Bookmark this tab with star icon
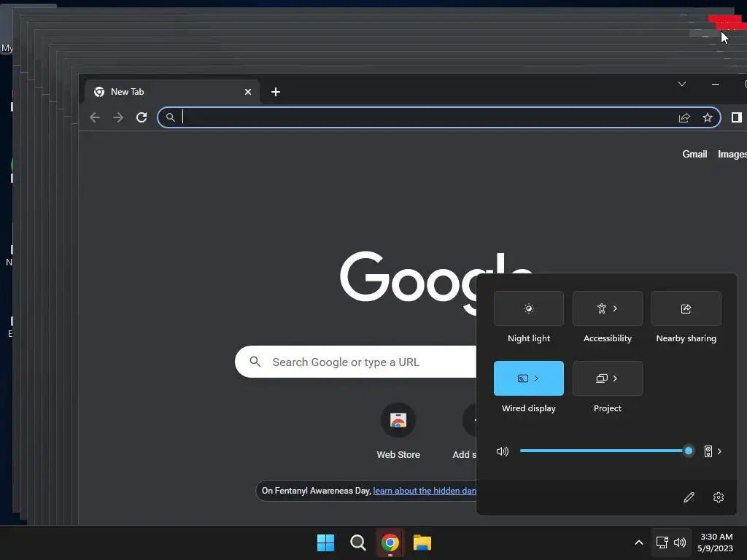Viewport: 747px width, 560px height. pyautogui.click(x=708, y=117)
